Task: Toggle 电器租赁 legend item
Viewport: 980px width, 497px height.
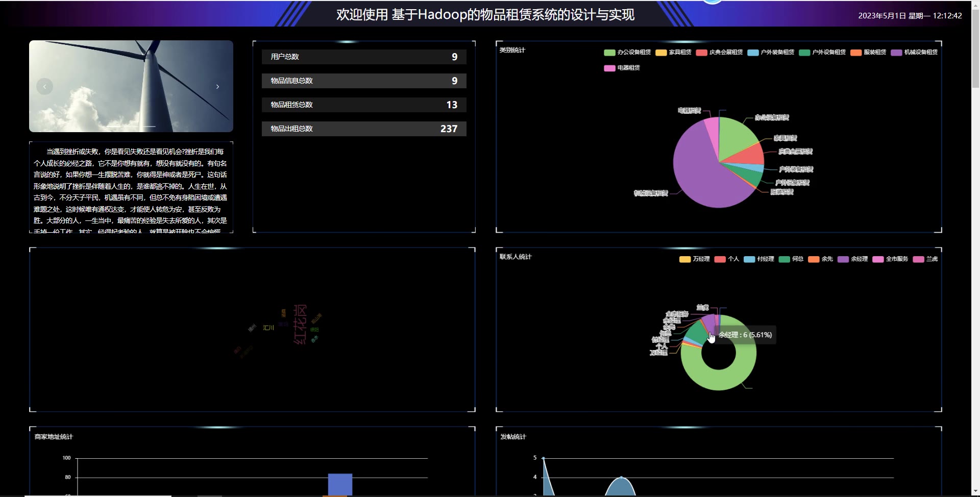Action: pyautogui.click(x=622, y=68)
